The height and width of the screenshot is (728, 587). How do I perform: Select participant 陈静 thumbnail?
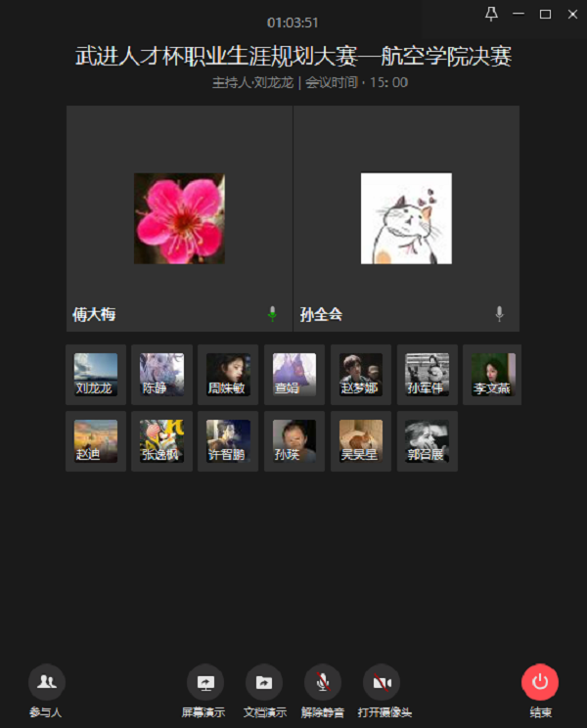162,375
